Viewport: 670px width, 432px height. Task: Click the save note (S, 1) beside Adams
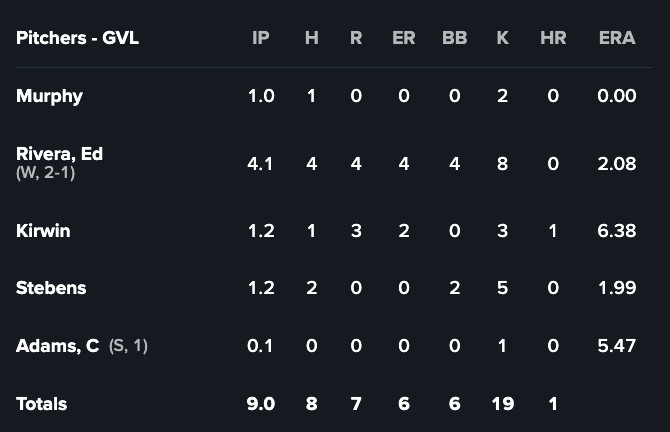128,346
